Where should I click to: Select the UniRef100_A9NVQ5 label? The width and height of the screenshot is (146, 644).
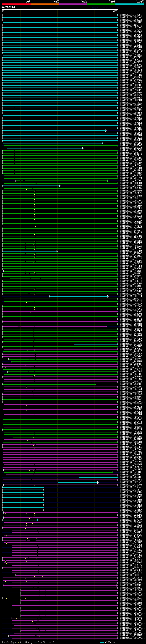(131, 115)
